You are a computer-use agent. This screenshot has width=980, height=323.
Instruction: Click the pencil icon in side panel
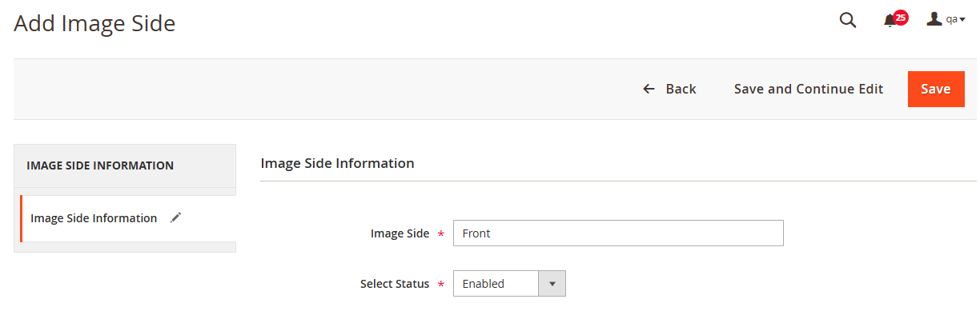(176, 217)
